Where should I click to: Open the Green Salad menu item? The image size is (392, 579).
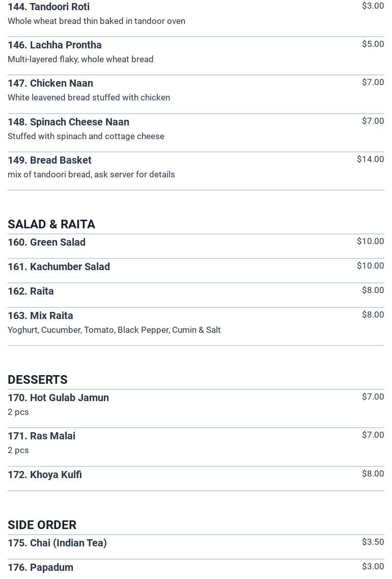click(46, 242)
